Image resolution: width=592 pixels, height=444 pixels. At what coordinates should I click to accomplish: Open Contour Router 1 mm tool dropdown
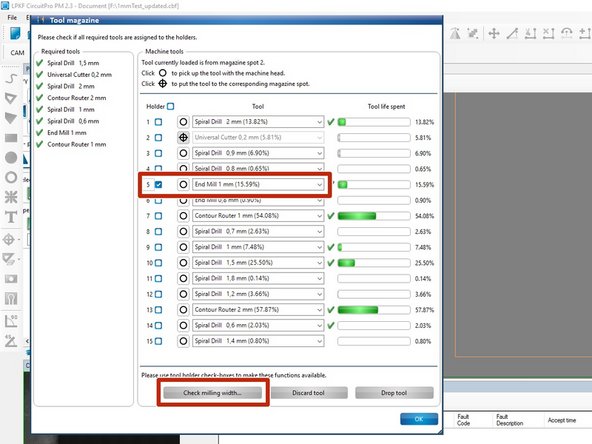point(258,216)
